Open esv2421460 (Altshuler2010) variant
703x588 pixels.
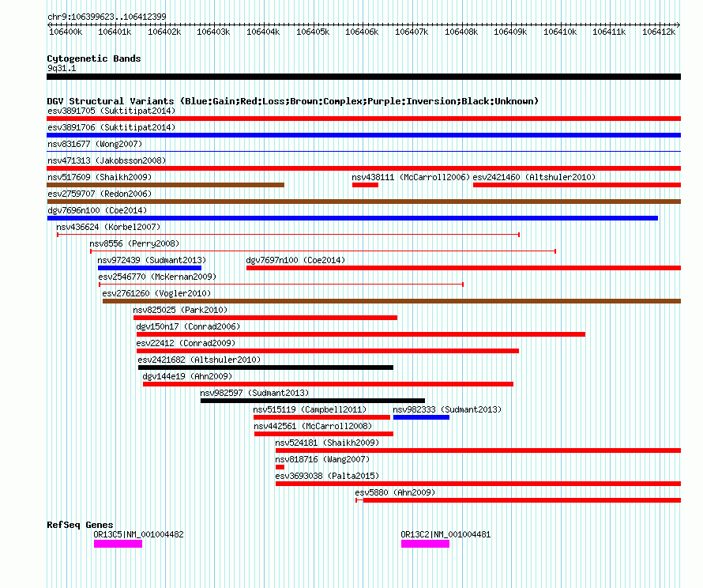577,185
